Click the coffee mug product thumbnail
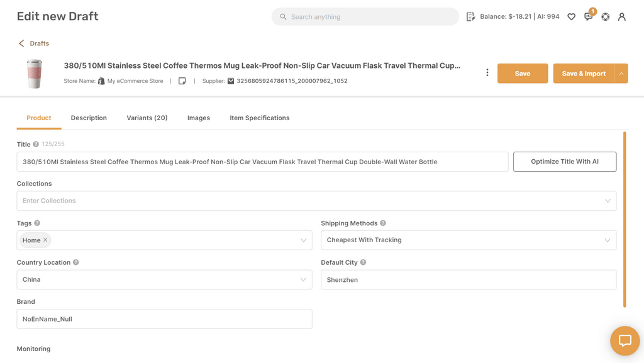This screenshot has height=363, width=644. 35,74
